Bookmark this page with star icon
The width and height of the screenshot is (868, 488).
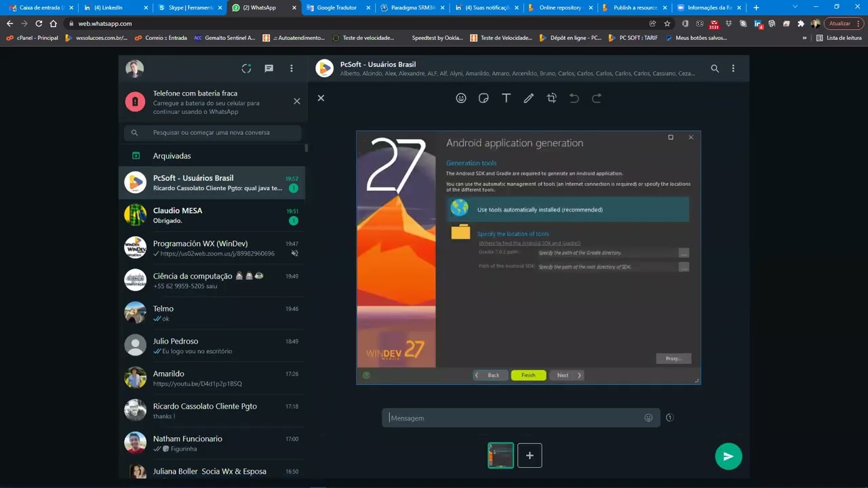click(667, 23)
